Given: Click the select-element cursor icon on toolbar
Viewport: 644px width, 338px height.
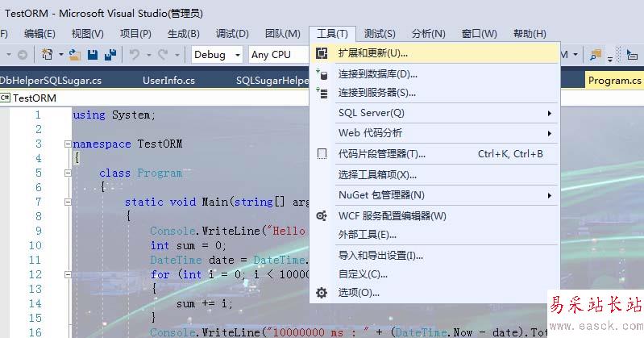Looking at the screenshot, I should point(632,54).
